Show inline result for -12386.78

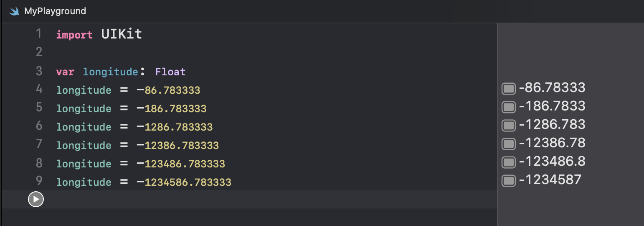[x=508, y=144]
